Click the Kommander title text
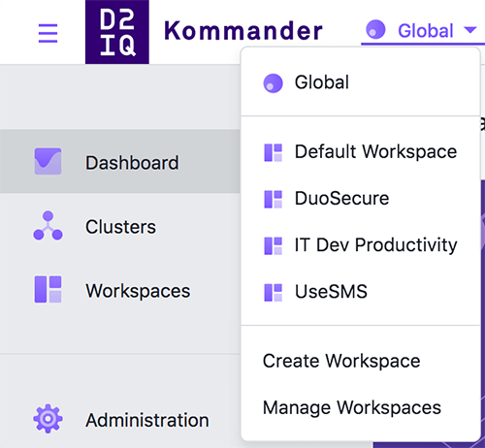Screen dimensions: 485x448 tap(243, 31)
